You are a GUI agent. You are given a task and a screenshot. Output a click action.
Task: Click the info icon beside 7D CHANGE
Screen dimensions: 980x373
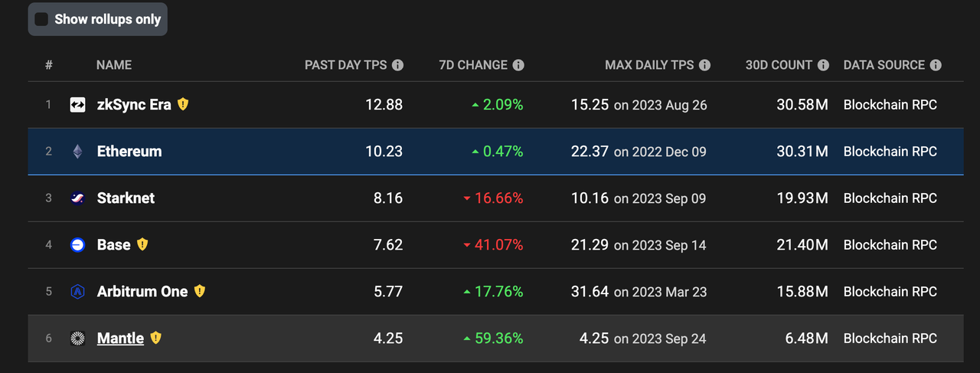pos(518,65)
